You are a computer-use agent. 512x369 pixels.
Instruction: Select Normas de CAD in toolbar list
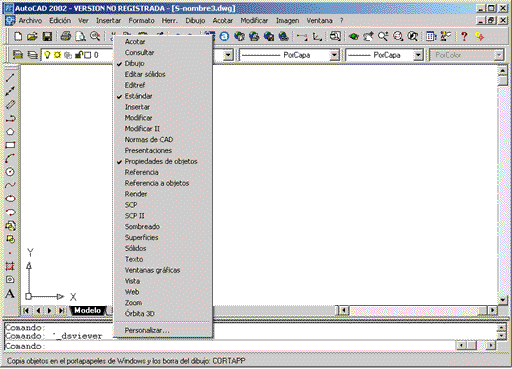point(163,140)
